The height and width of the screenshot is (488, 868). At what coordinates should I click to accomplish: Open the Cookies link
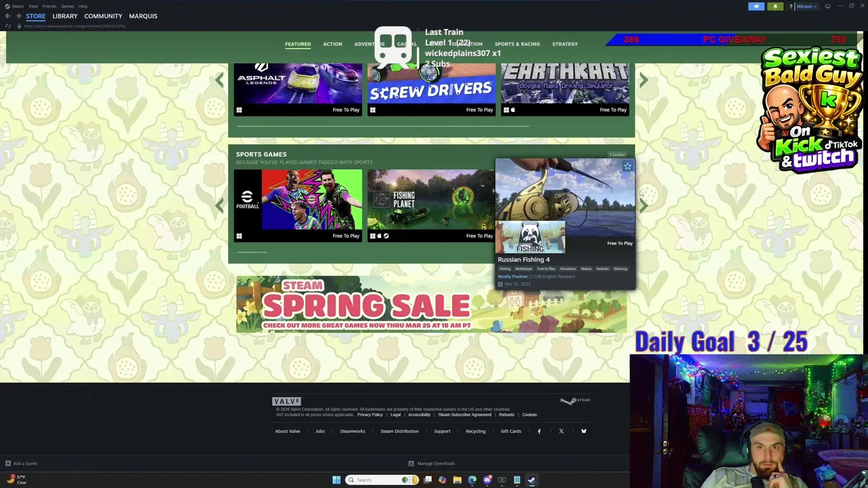(530, 415)
